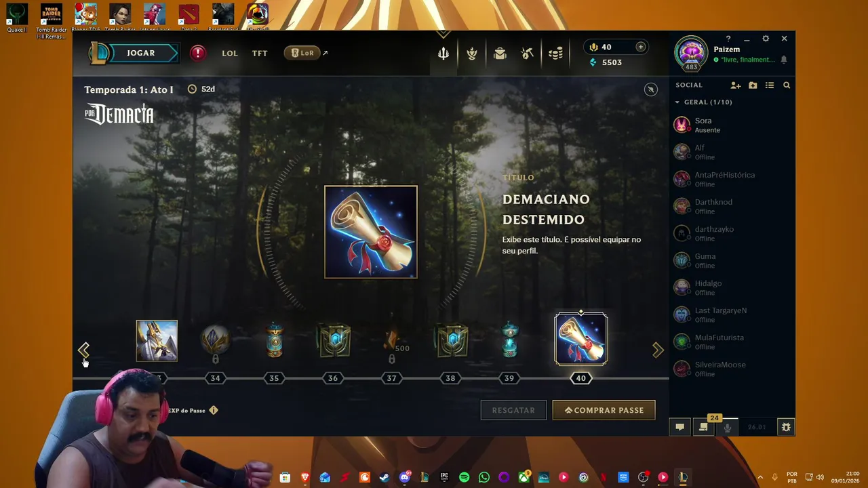Open Discord from the taskbar
Screen dimensions: 868x488
405,477
